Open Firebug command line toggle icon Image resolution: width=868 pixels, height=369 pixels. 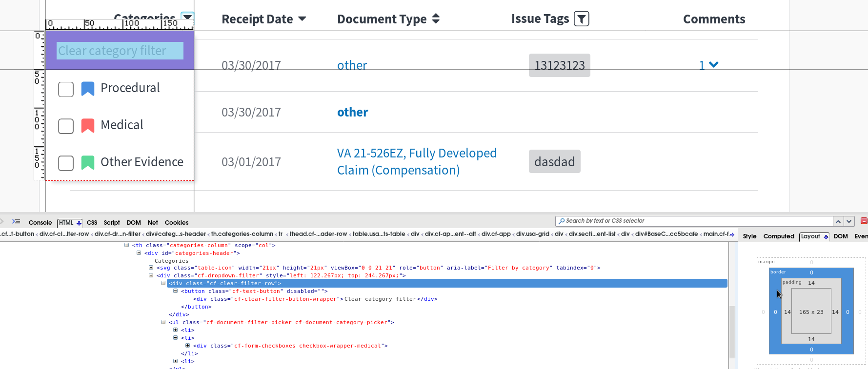pos(16,222)
